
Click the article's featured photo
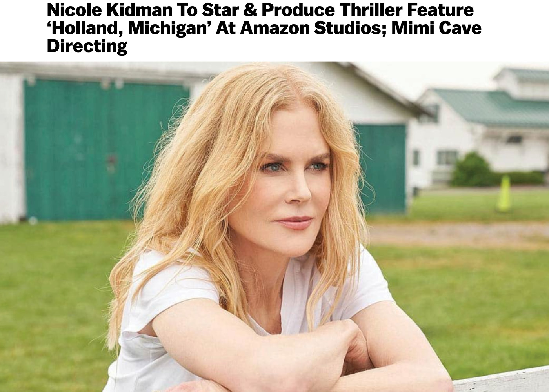point(274,227)
